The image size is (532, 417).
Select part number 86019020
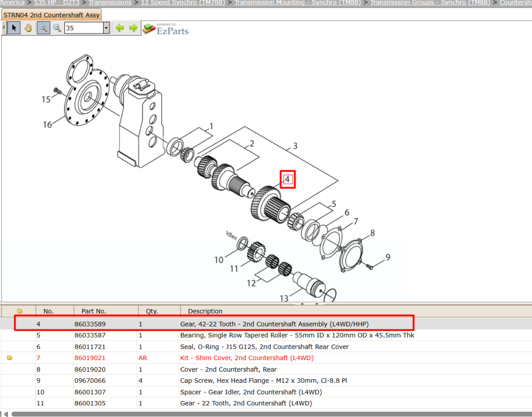click(90, 370)
